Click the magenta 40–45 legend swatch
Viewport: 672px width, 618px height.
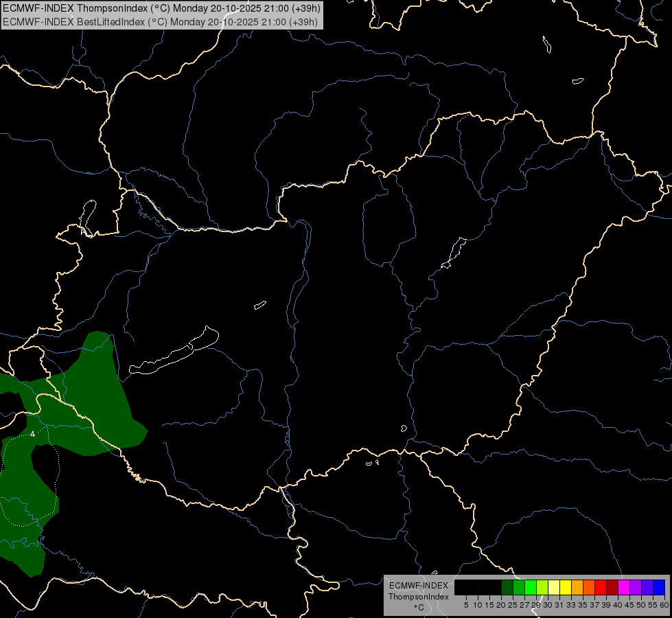(624, 587)
